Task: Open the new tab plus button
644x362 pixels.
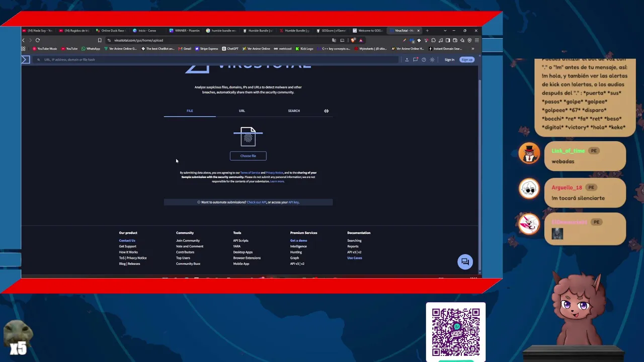Action: [x=427, y=31]
